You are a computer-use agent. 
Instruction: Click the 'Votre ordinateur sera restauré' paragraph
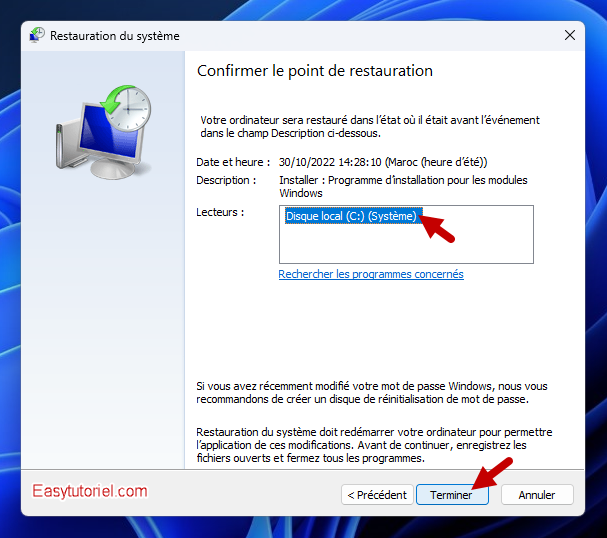[x=370, y=127]
